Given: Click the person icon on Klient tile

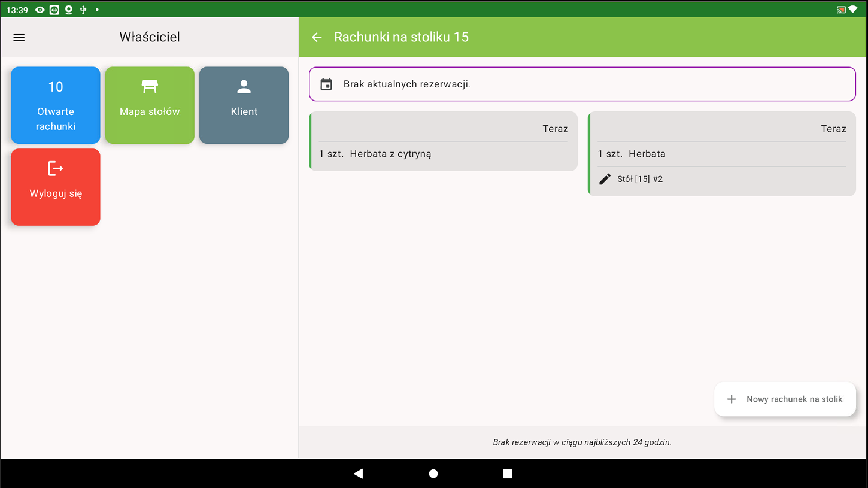Looking at the screenshot, I should tap(244, 87).
